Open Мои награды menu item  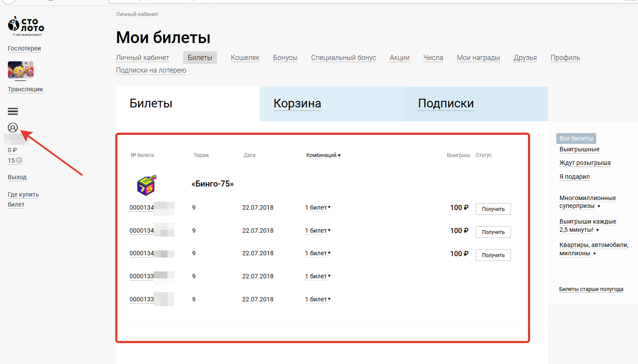click(478, 57)
